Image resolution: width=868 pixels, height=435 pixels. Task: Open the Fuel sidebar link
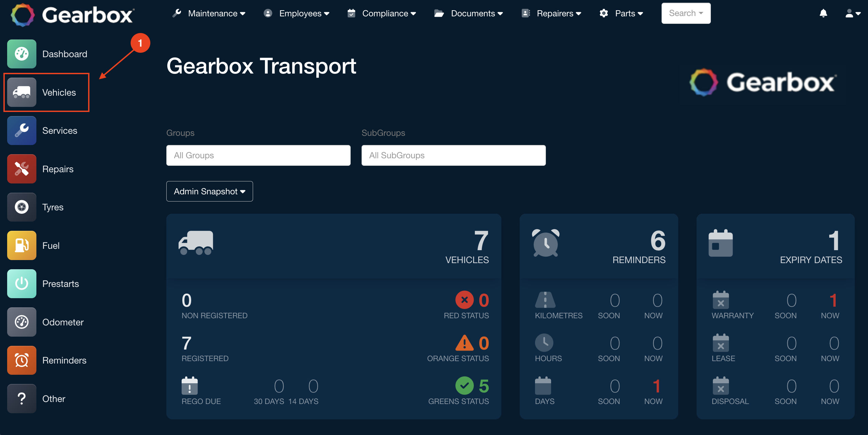pyautogui.click(x=51, y=245)
